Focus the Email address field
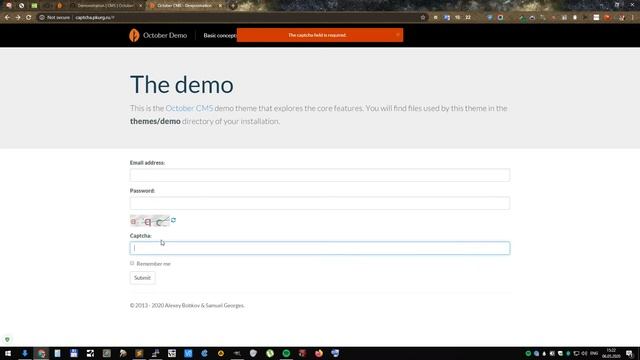 (320, 175)
